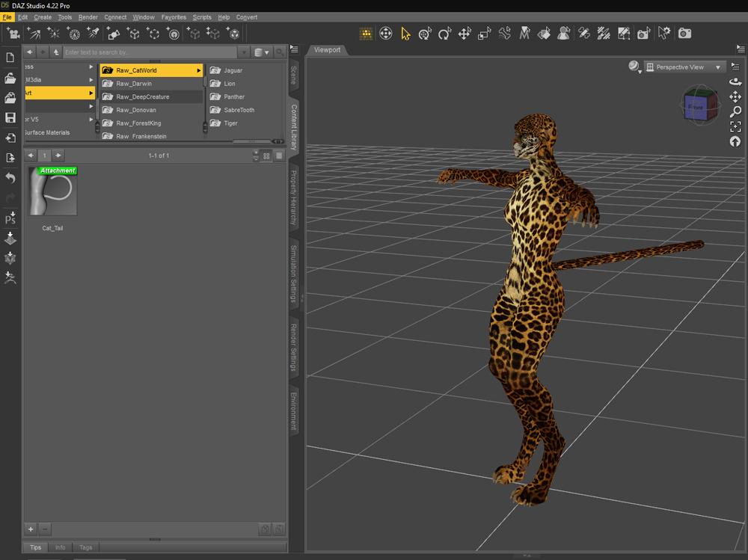Switch content view to grid thumbnails

[x=266, y=156]
